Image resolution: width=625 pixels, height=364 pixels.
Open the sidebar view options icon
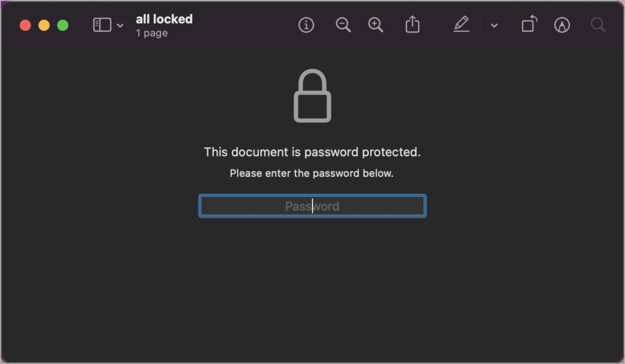tap(102, 25)
